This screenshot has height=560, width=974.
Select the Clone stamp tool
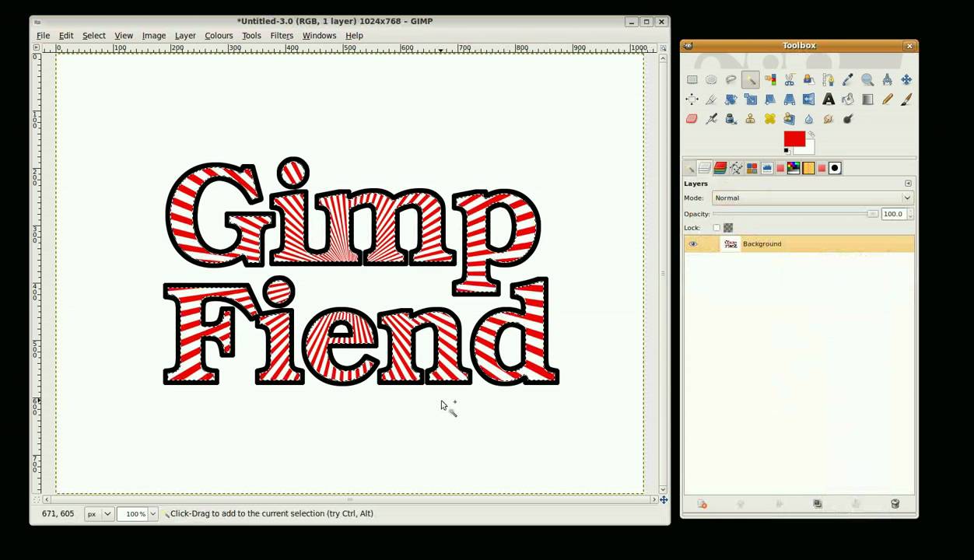click(750, 118)
